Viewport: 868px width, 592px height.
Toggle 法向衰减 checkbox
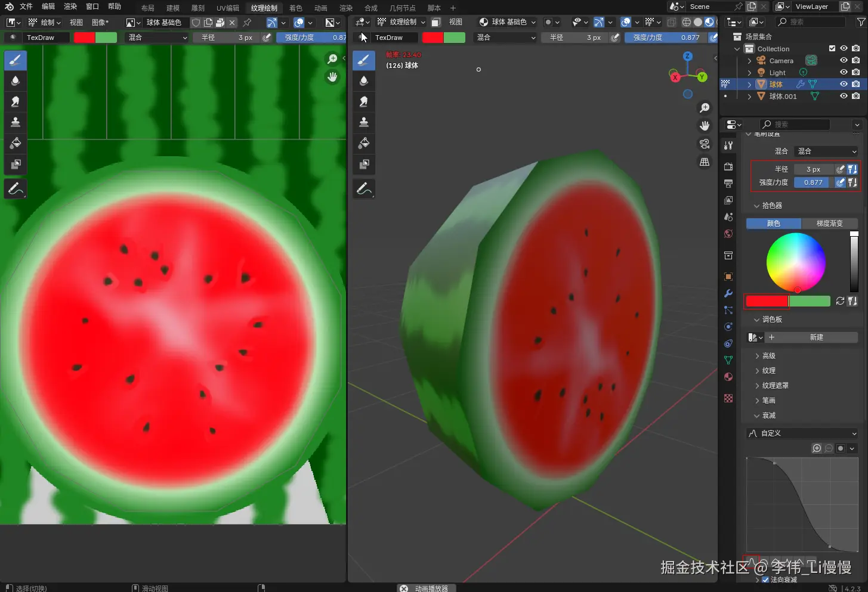coord(765,579)
